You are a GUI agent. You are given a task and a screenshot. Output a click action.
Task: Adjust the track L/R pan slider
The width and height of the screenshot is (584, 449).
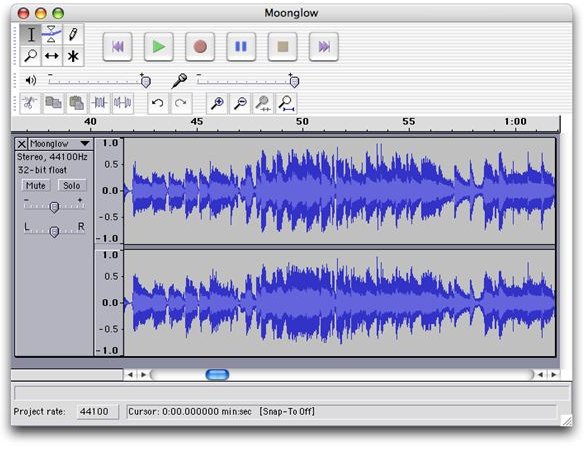(x=54, y=232)
